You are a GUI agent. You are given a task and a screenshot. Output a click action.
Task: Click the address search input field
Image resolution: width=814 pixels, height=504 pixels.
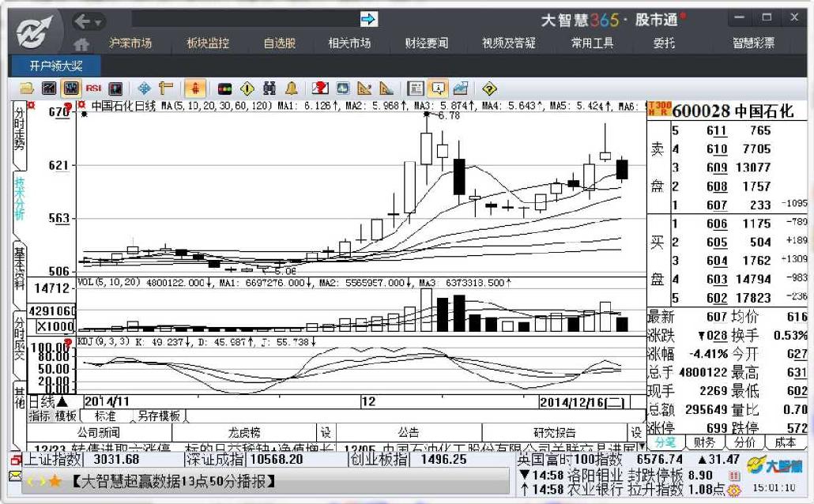point(245,20)
